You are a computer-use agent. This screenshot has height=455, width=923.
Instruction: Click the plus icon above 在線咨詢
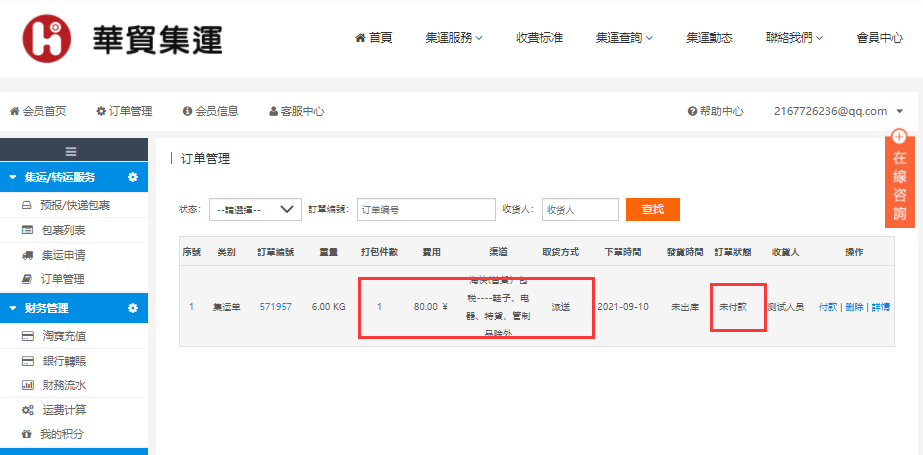coord(899,137)
